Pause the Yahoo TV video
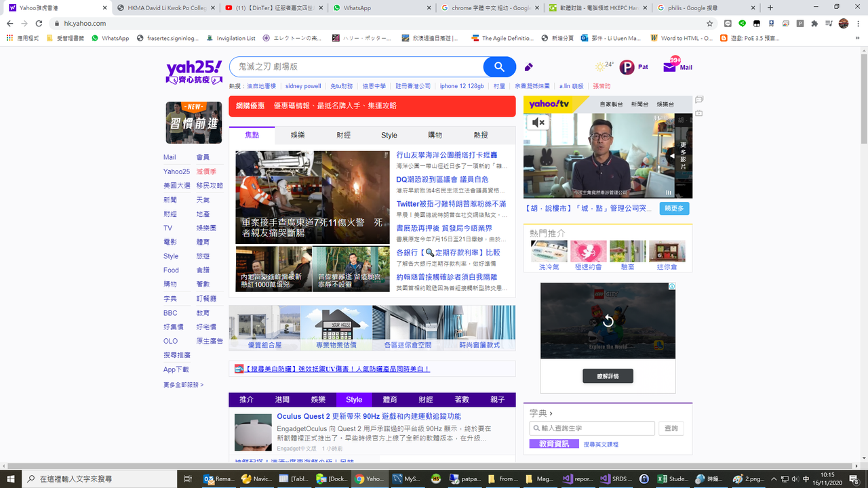This screenshot has height=488, width=868. [669, 192]
